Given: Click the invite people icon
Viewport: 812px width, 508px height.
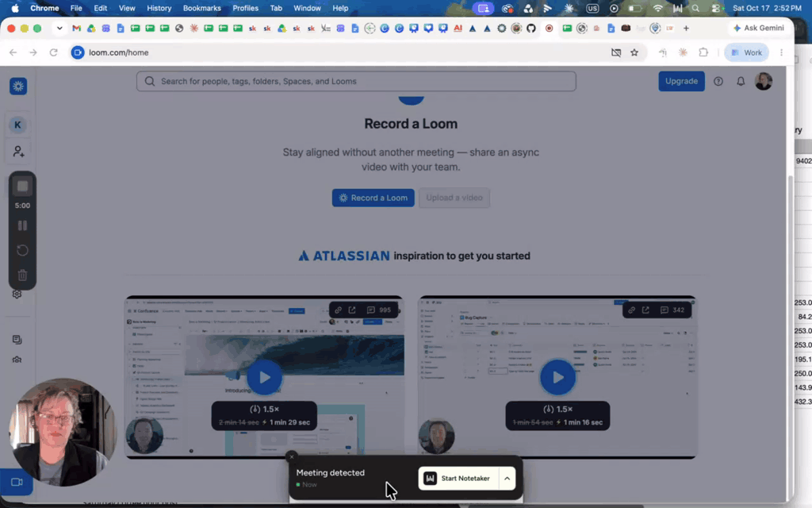Looking at the screenshot, I should 18,152.
